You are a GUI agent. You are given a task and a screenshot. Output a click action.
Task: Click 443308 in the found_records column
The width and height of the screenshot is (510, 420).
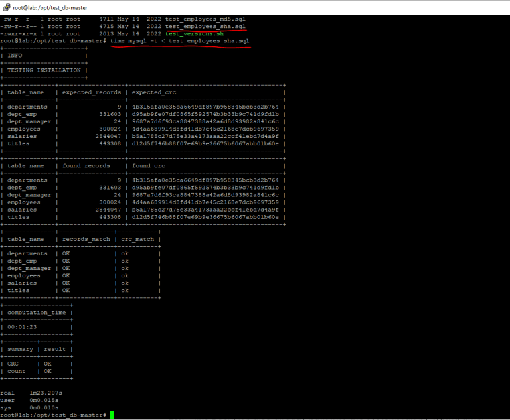[x=110, y=217]
